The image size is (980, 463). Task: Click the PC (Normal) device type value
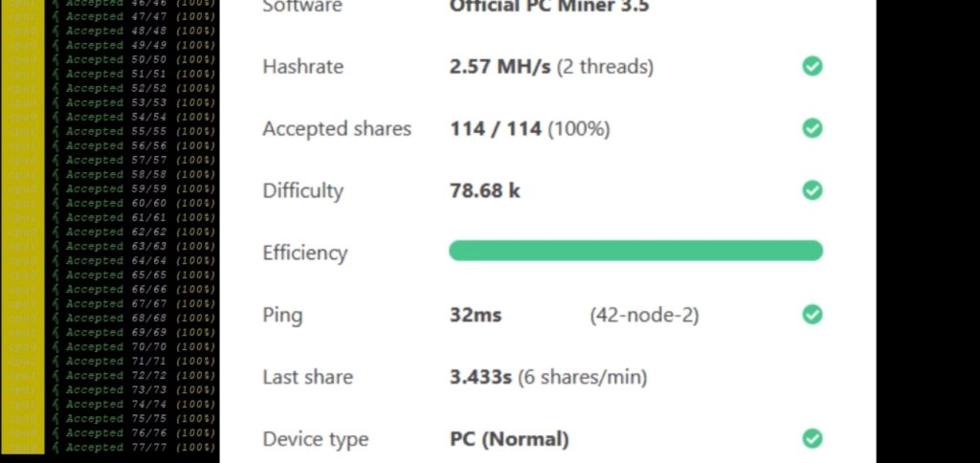click(509, 439)
